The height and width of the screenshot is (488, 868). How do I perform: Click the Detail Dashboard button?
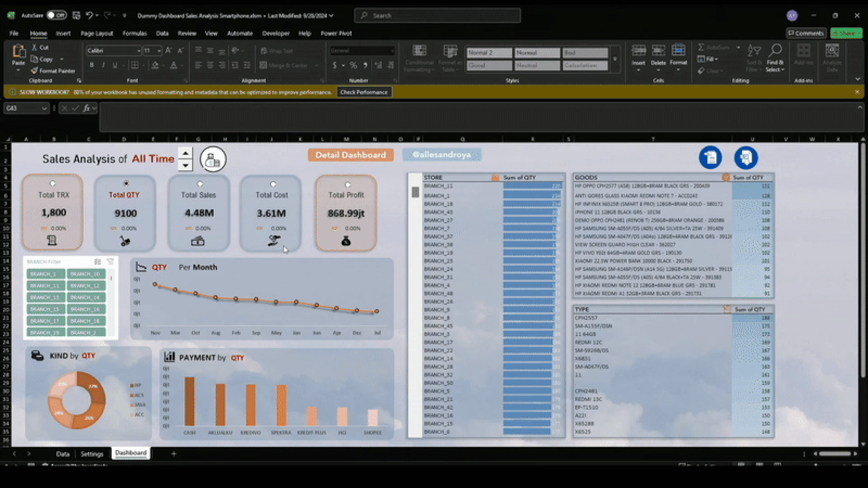click(351, 155)
